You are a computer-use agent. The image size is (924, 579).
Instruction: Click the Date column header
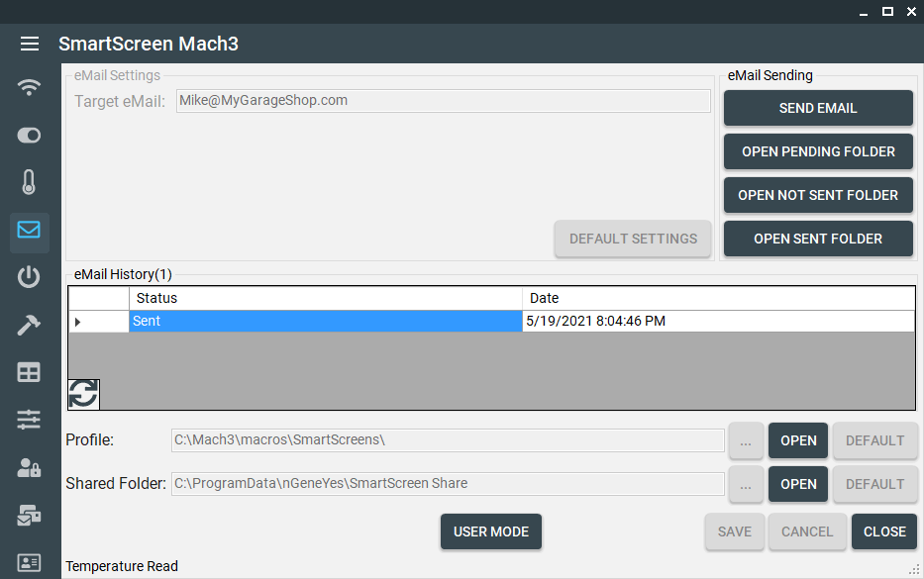tap(718, 298)
